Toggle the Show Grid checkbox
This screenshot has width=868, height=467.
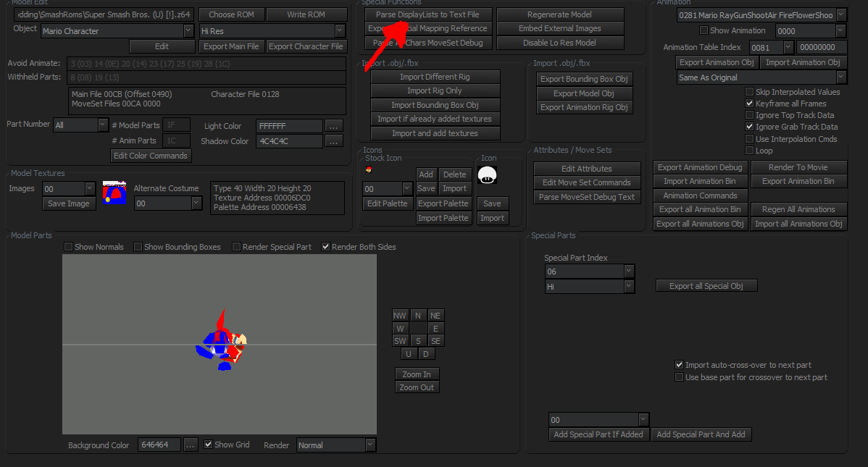(208, 445)
